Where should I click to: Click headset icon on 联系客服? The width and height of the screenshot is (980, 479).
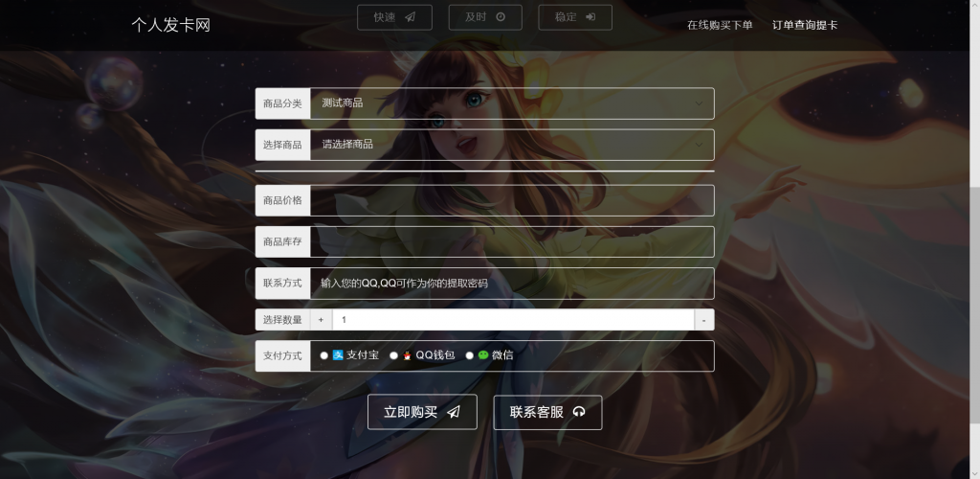click(579, 412)
